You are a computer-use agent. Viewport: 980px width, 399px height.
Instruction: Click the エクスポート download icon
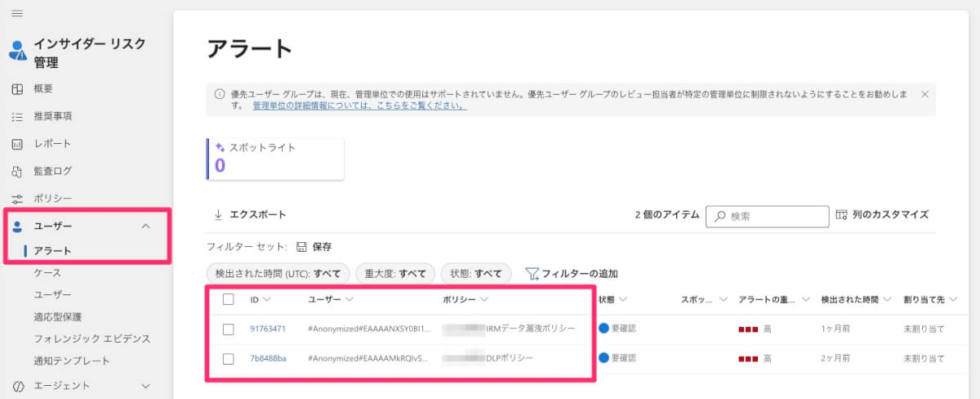[x=218, y=214]
